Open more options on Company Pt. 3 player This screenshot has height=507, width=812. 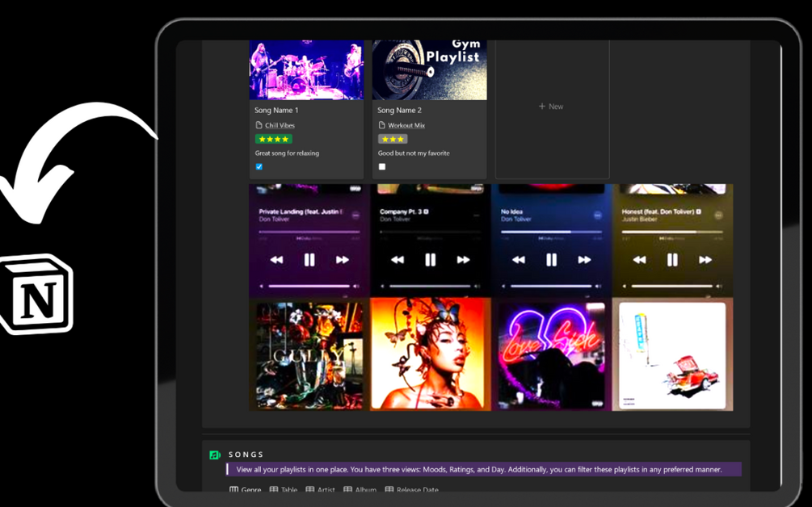tap(477, 216)
